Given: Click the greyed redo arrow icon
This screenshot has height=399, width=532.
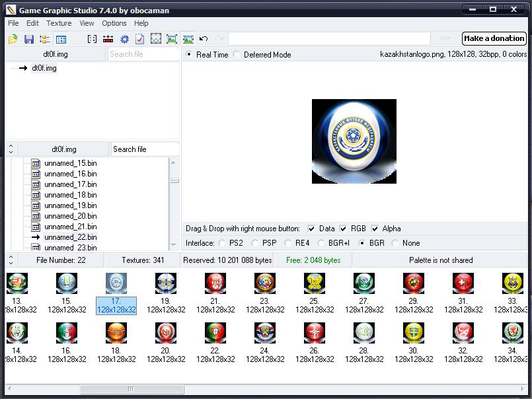Looking at the screenshot, I should pyautogui.click(x=219, y=39).
